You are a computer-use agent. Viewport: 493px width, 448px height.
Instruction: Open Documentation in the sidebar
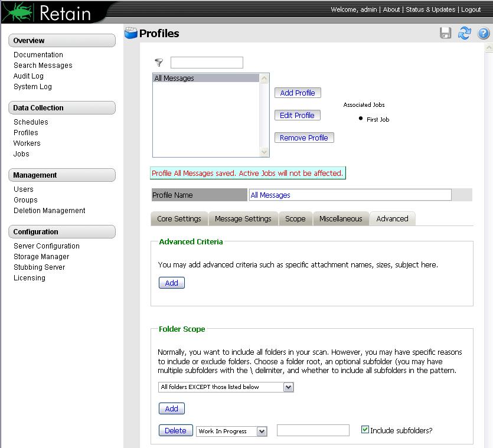pos(38,55)
